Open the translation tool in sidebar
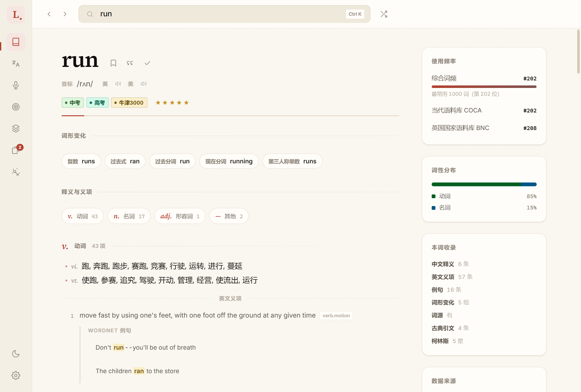The height and width of the screenshot is (392, 581). pyautogui.click(x=16, y=64)
